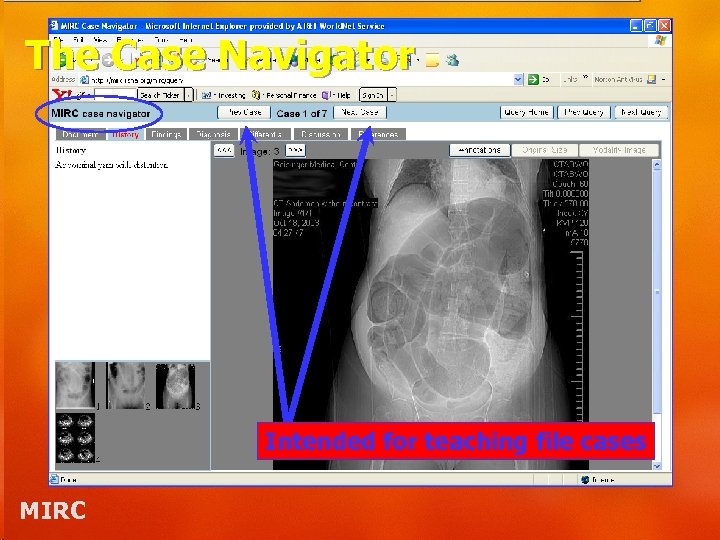Click the Prev Case button

(x=244, y=112)
